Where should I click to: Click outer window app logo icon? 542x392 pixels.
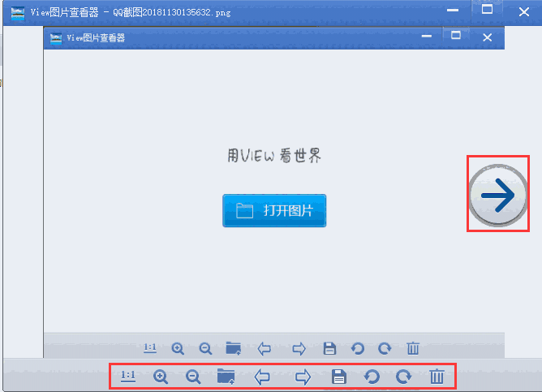click(x=18, y=13)
